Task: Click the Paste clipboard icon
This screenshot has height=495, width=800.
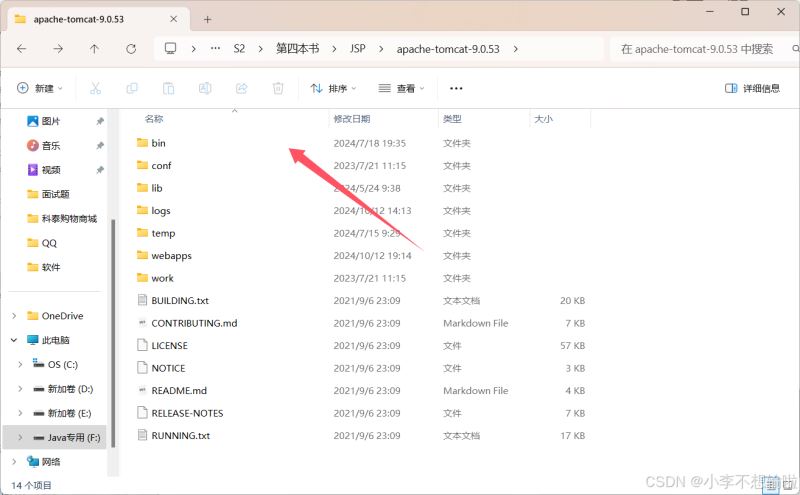Action: click(x=168, y=88)
